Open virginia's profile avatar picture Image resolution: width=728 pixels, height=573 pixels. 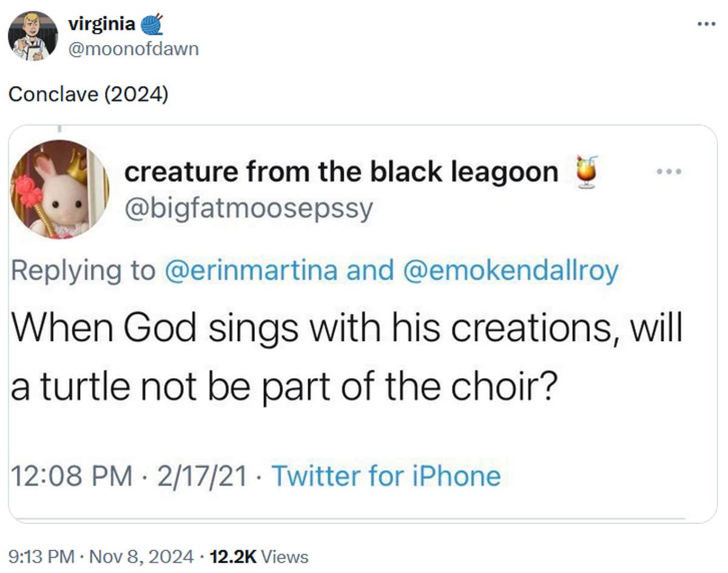[x=33, y=36]
